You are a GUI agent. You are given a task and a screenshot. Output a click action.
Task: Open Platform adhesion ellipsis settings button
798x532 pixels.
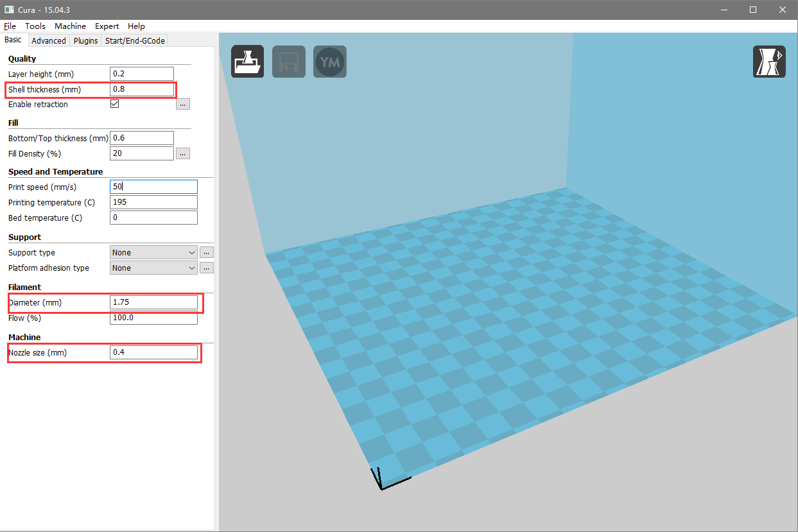coord(206,268)
